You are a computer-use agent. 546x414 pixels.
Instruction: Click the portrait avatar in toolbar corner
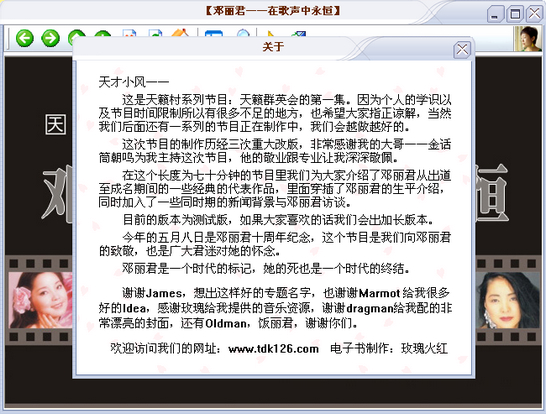pos(528,38)
